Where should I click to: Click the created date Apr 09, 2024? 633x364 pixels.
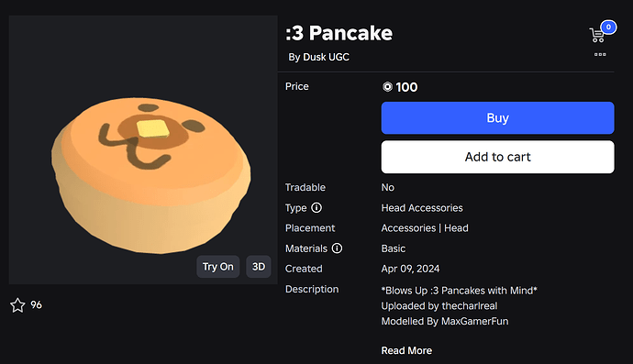[410, 269]
